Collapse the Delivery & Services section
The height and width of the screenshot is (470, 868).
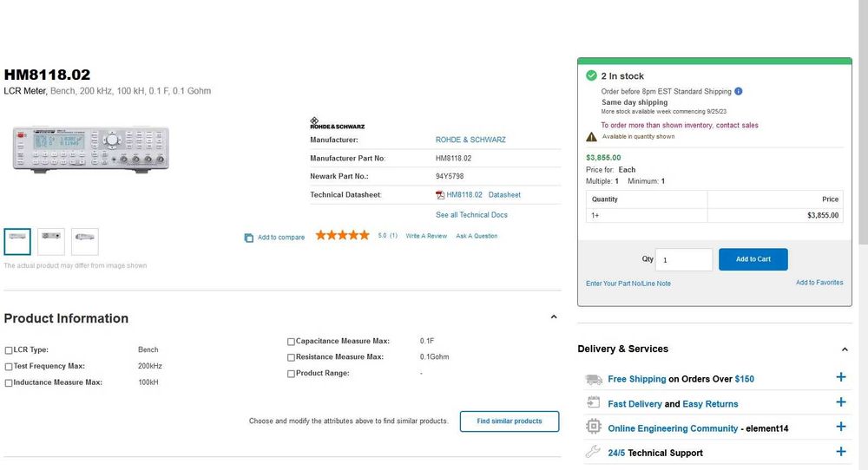click(x=845, y=349)
